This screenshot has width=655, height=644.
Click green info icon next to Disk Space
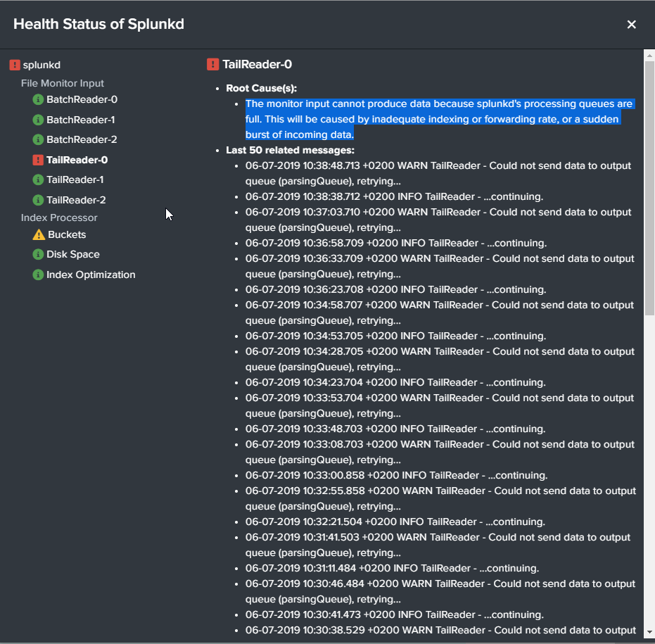[x=38, y=255]
